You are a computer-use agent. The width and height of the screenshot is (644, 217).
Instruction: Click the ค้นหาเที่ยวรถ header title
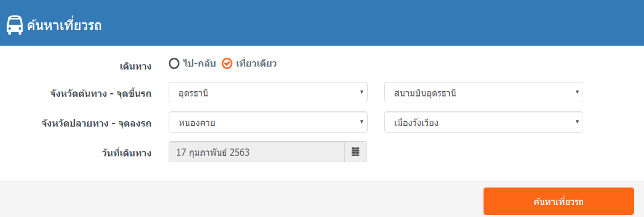point(64,26)
